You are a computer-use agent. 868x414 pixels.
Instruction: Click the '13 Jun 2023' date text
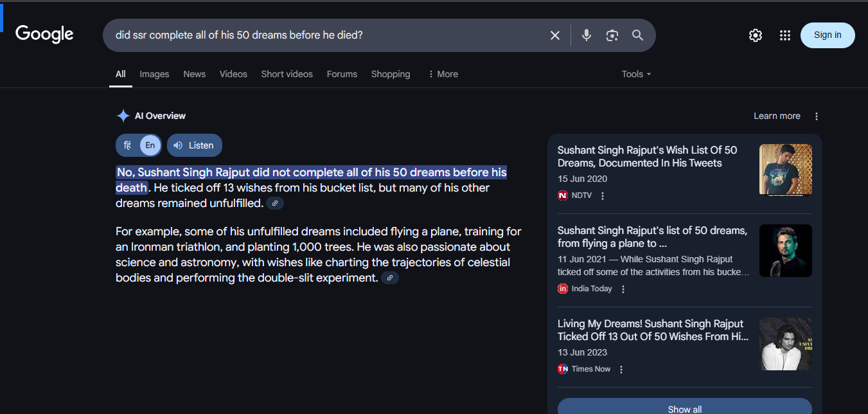[582, 352]
